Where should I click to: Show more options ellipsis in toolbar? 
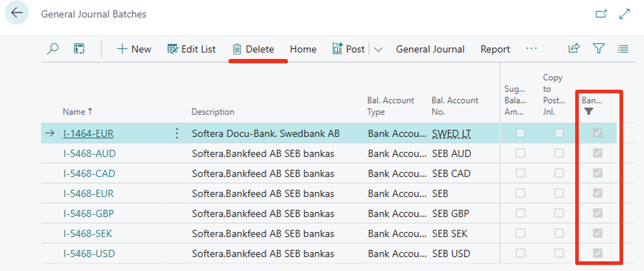click(531, 49)
